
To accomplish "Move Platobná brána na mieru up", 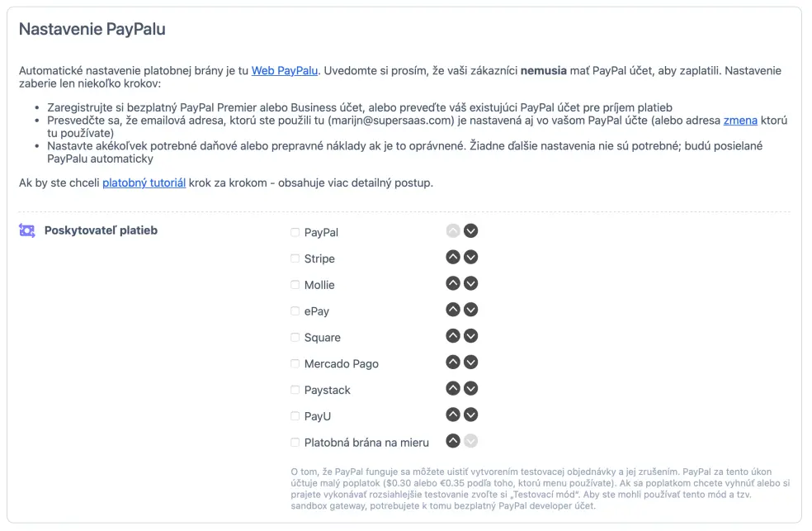I will 452,441.
